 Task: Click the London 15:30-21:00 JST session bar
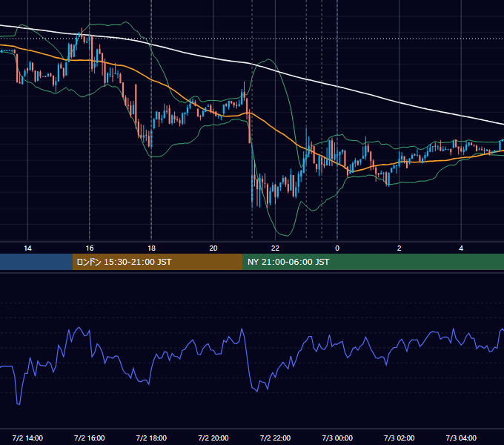pos(157,262)
